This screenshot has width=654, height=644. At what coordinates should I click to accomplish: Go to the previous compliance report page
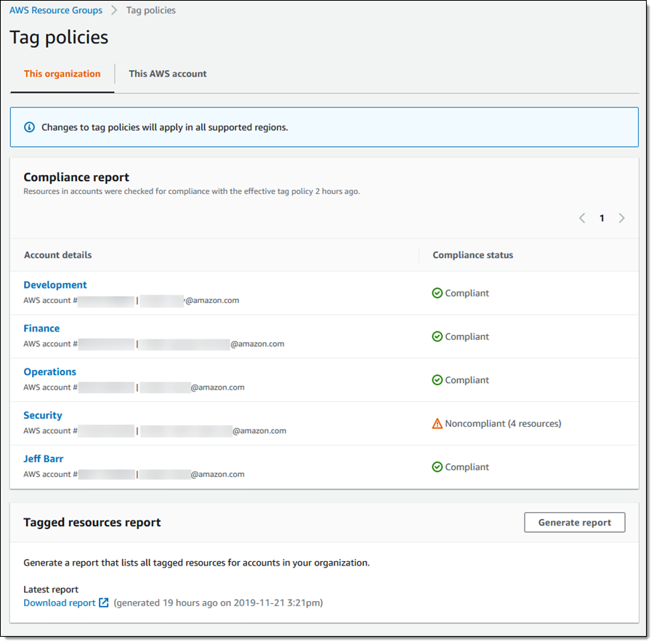coord(582,218)
